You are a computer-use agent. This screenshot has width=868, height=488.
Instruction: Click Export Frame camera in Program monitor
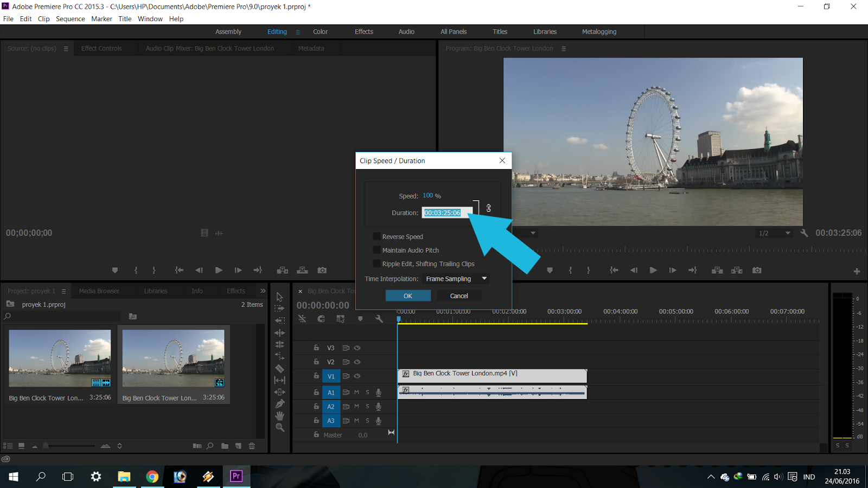coord(757,270)
